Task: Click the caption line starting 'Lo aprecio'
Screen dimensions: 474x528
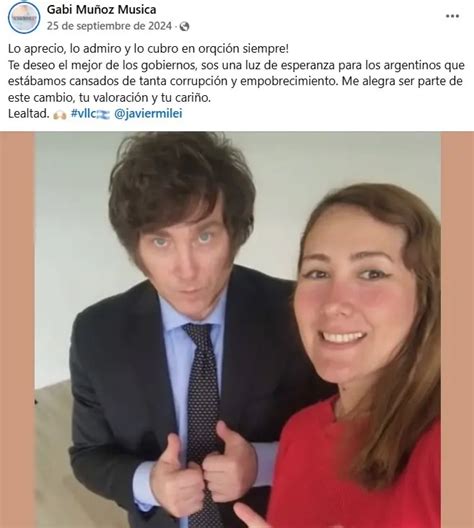Action: point(148,49)
